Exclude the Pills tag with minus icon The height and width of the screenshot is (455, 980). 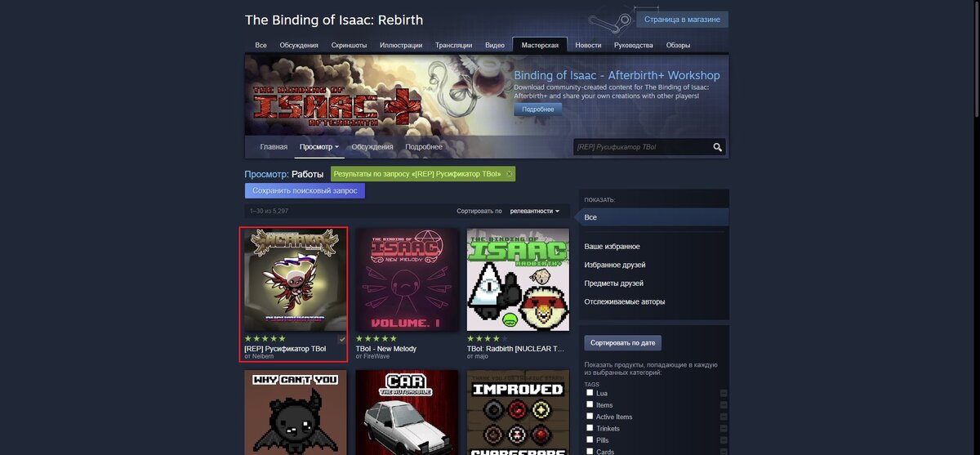tap(724, 440)
